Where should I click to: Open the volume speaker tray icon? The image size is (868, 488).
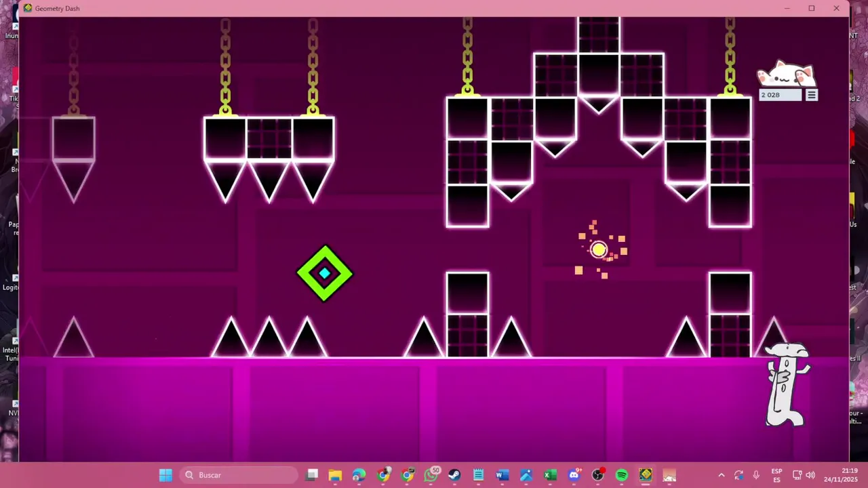(x=810, y=475)
